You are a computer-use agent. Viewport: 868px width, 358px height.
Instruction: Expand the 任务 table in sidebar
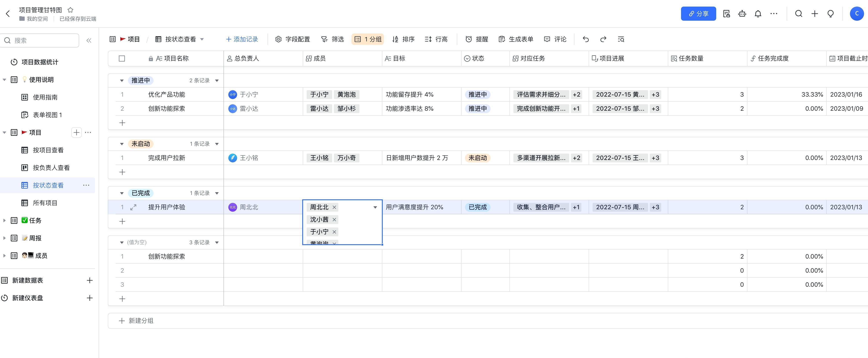(4, 220)
